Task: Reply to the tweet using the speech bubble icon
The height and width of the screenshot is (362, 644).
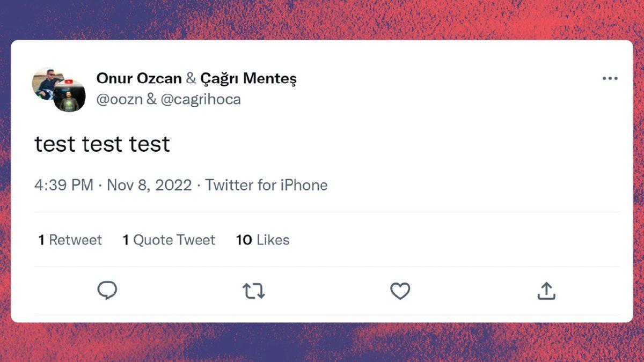Action: tap(107, 290)
